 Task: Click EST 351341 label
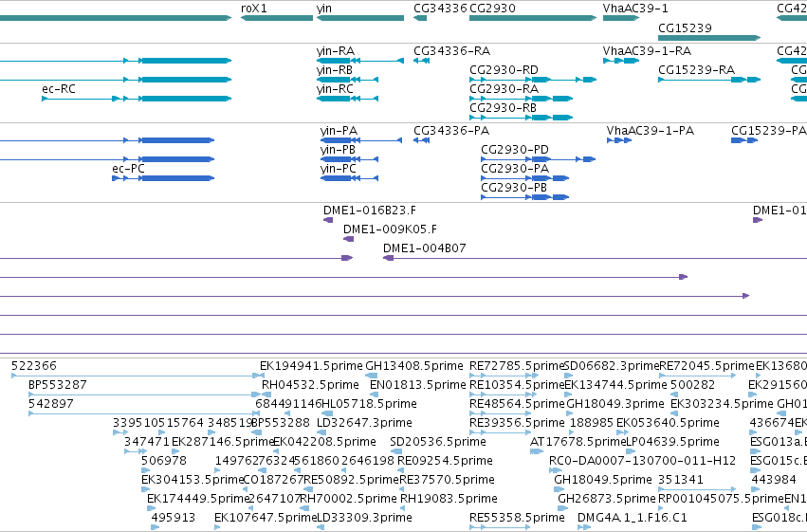point(680,480)
